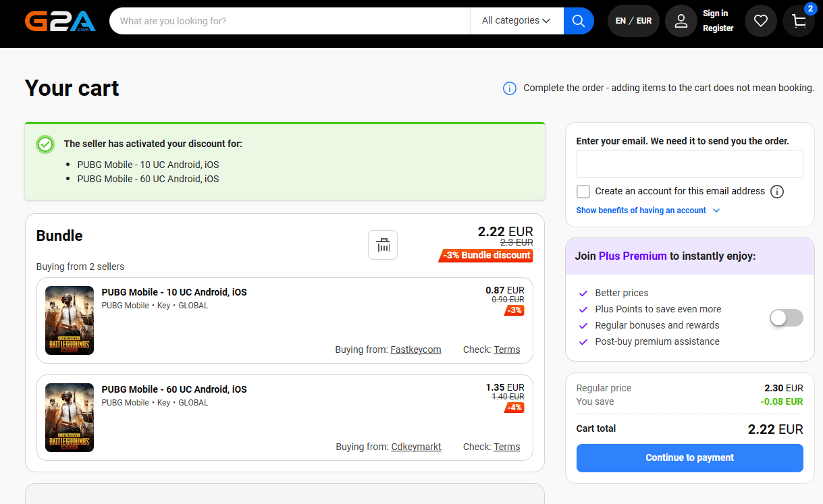Screen dimensions: 823x504
Task: Click the -3% Bundle discount badge
Action: pyautogui.click(x=486, y=256)
